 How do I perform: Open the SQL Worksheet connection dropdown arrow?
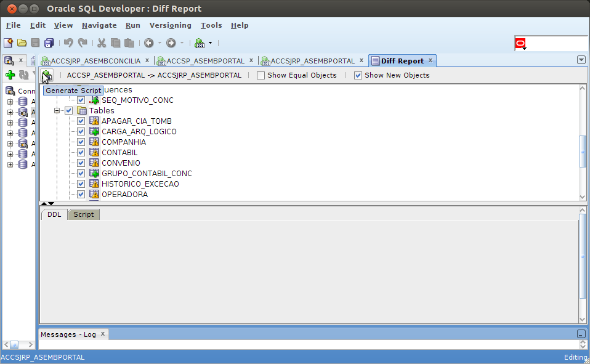click(210, 43)
